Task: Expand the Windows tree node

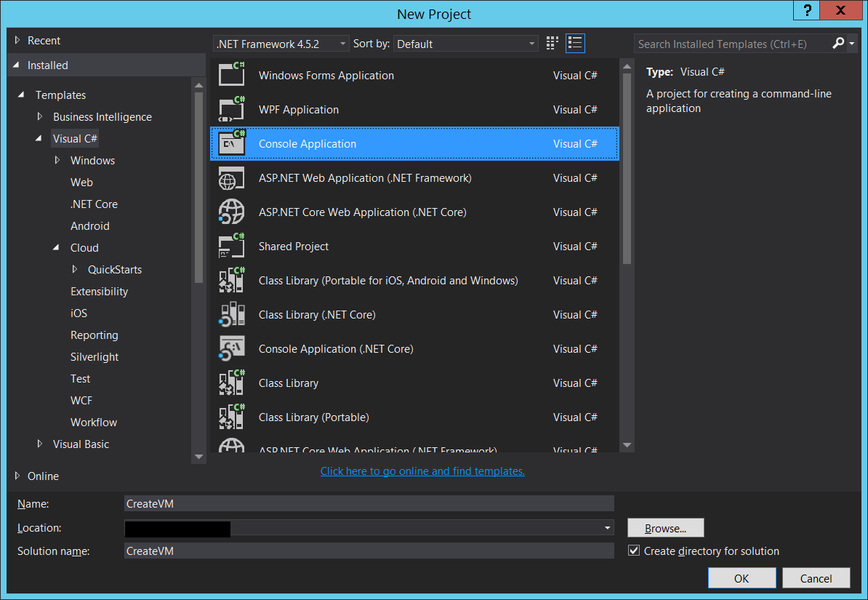Action: click(57, 160)
